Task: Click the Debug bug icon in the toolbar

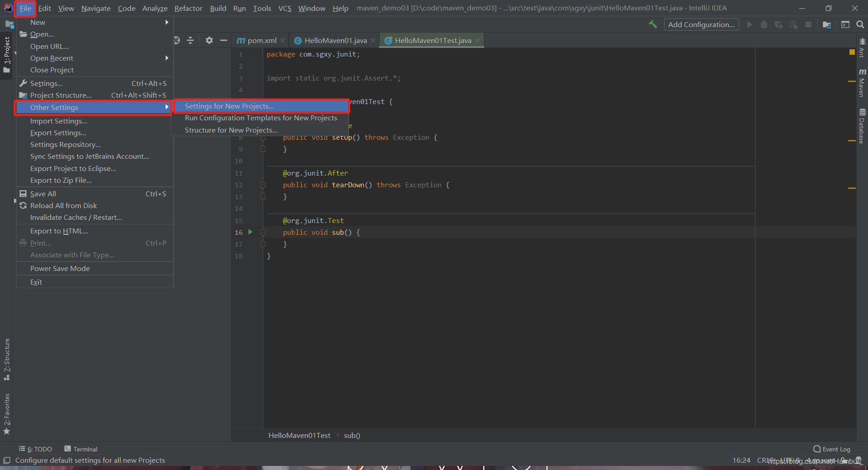Action: click(x=764, y=24)
